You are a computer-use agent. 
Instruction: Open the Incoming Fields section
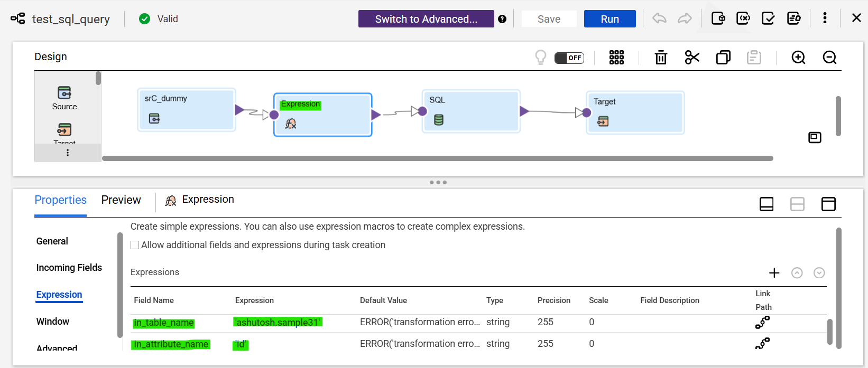pyautogui.click(x=69, y=268)
